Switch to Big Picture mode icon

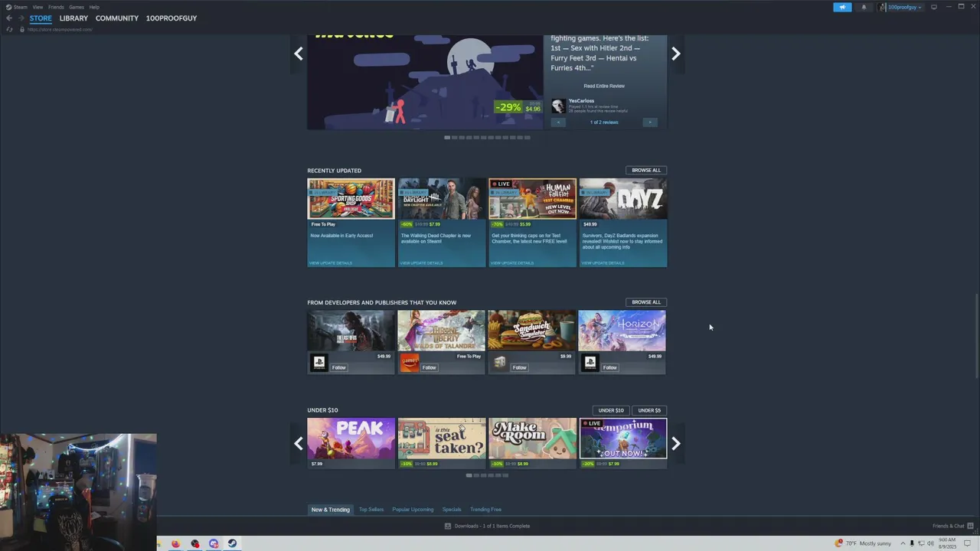933,7
